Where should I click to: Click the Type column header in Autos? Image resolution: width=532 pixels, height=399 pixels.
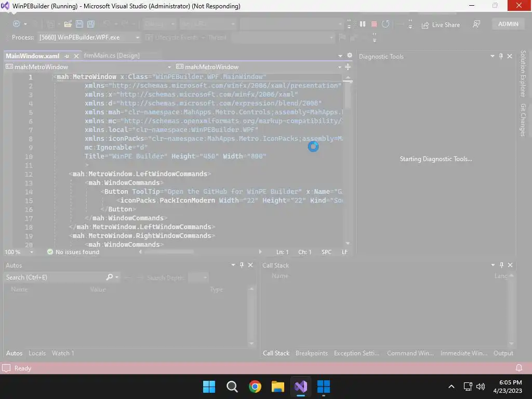pos(217,289)
